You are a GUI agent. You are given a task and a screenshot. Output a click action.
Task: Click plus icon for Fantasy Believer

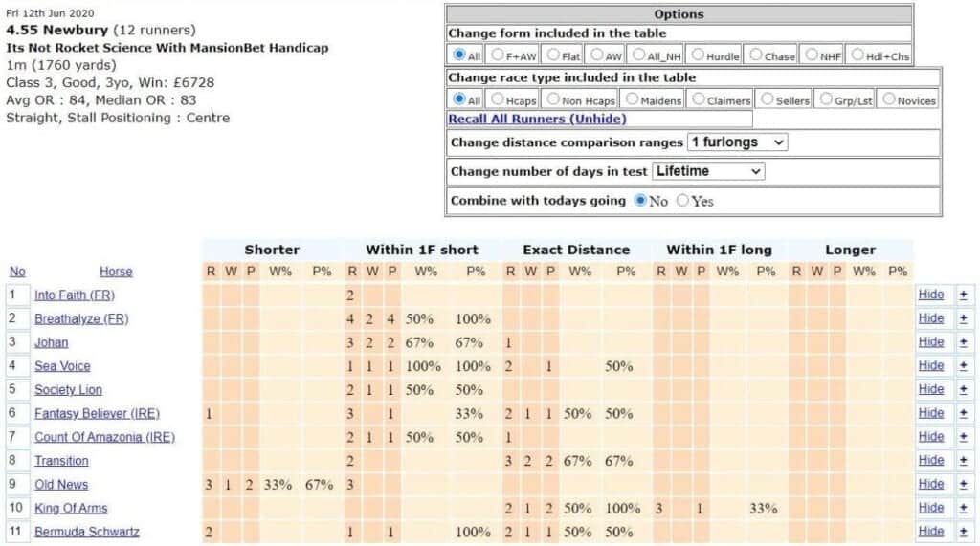click(963, 413)
